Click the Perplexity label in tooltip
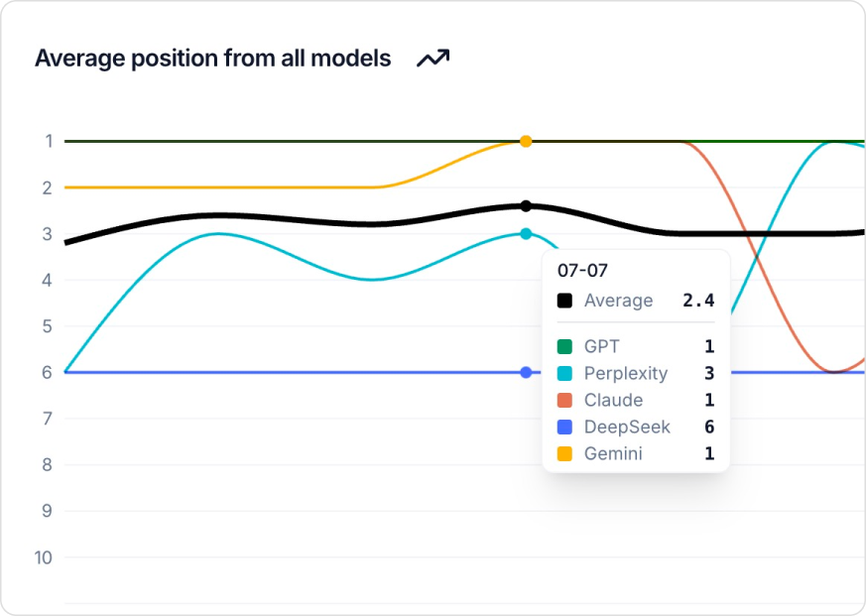The width and height of the screenshot is (866, 616). coord(625,374)
